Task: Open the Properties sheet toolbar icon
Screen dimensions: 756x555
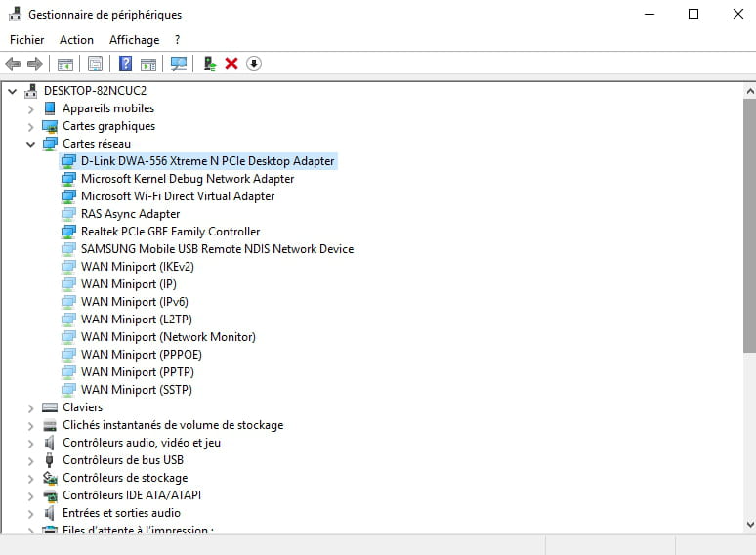Action: click(95, 64)
